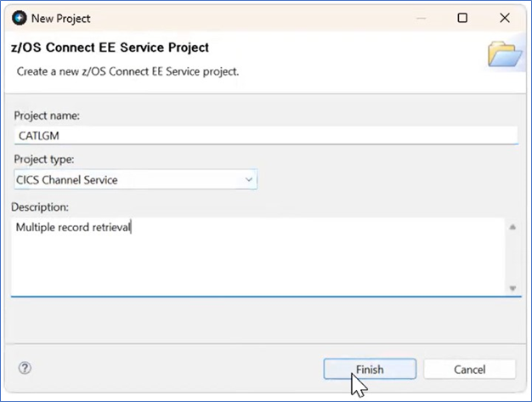Minimize the New Project window

(x=421, y=18)
